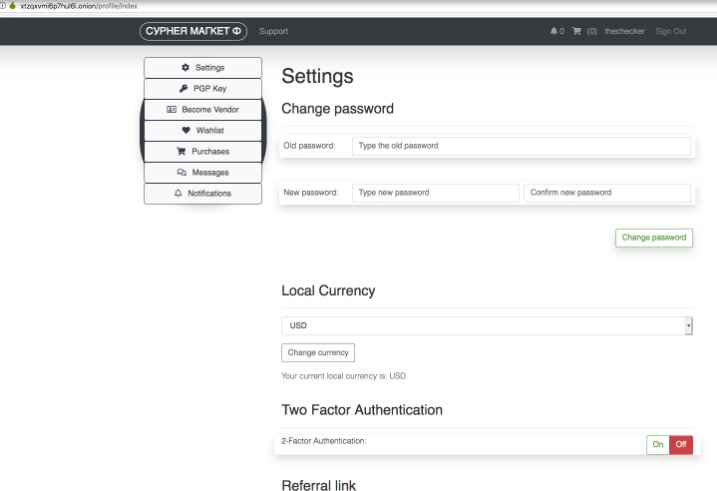Focus the Old password input field
717x491 pixels.
click(x=521, y=146)
